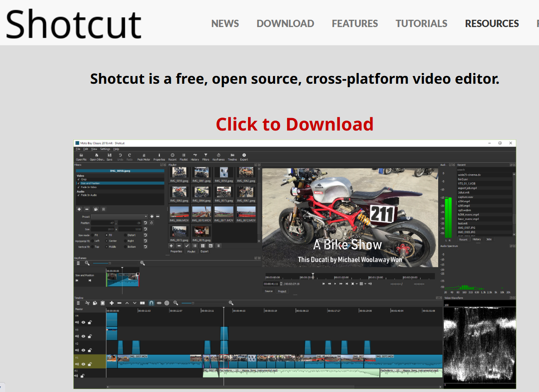Open the TUTORIALS page link
The height and width of the screenshot is (392, 539).
click(421, 24)
